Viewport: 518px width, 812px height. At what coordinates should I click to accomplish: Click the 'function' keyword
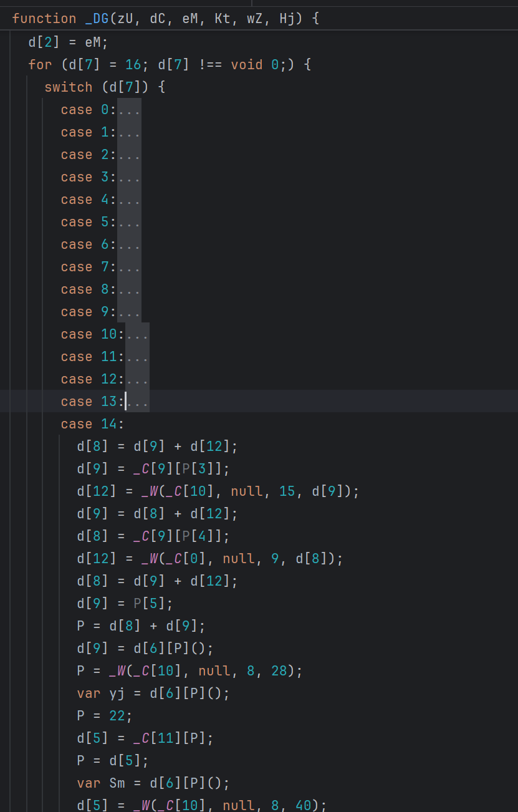44,19
